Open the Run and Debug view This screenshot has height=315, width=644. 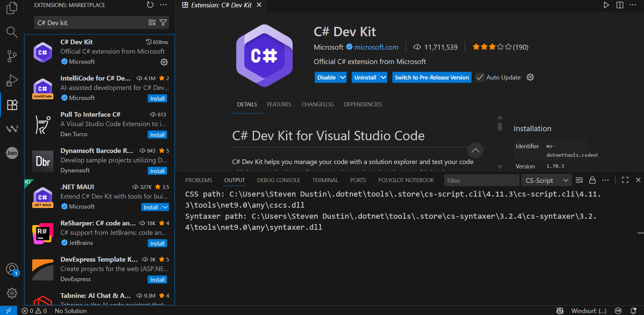pos(12,81)
